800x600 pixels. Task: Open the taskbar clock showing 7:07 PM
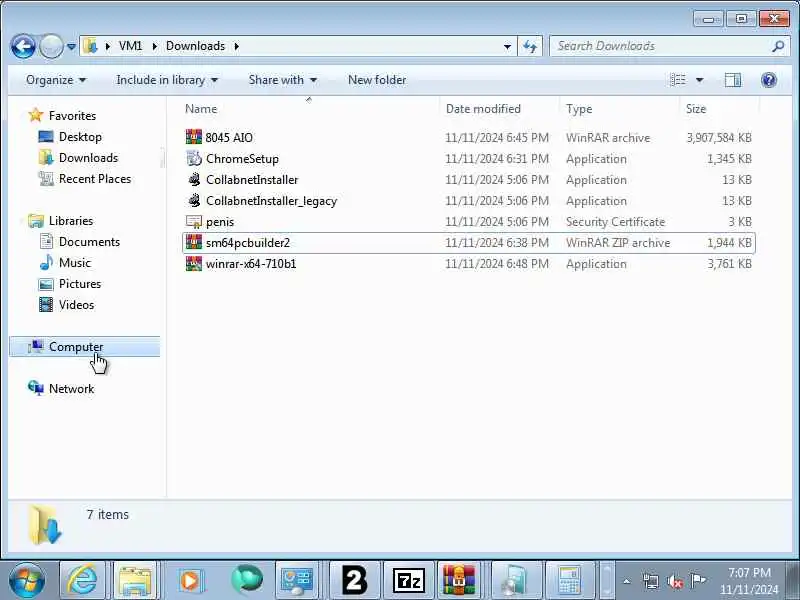coord(749,581)
